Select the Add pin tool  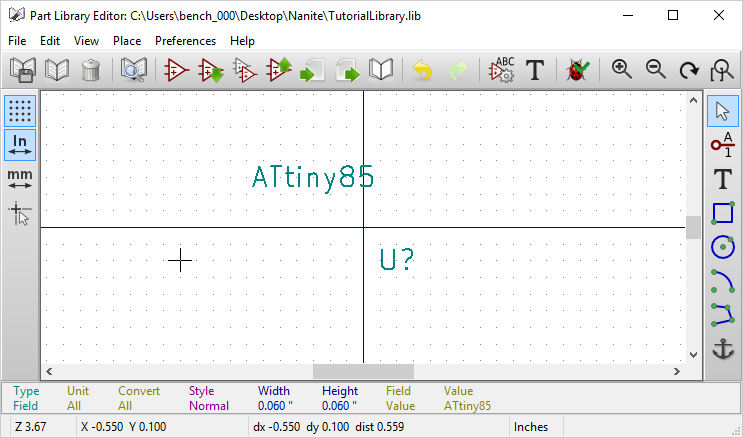click(x=722, y=145)
